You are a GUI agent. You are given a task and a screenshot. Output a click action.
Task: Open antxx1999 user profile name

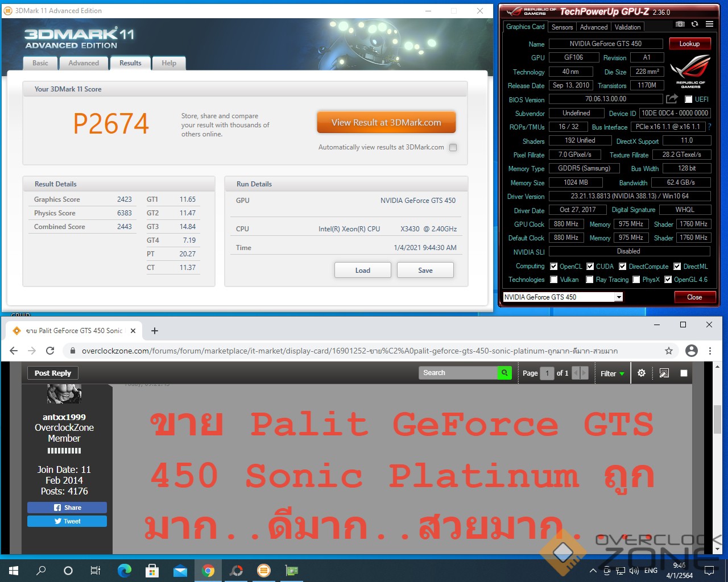click(64, 417)
